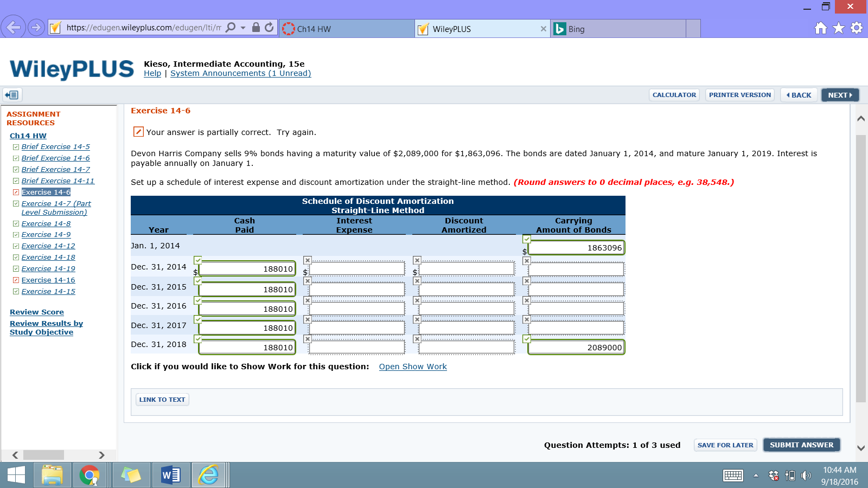Open the on-screen keyboard tray icon

tap(733, 476)
